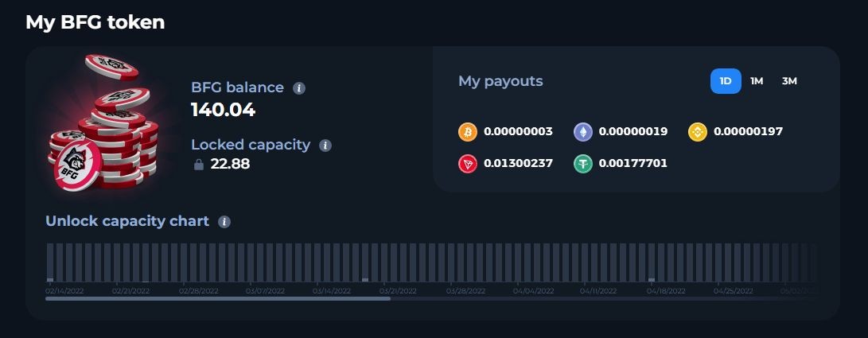Select the 1D payouts period
This screenshot has height=338, width=868.
[726, 81]
